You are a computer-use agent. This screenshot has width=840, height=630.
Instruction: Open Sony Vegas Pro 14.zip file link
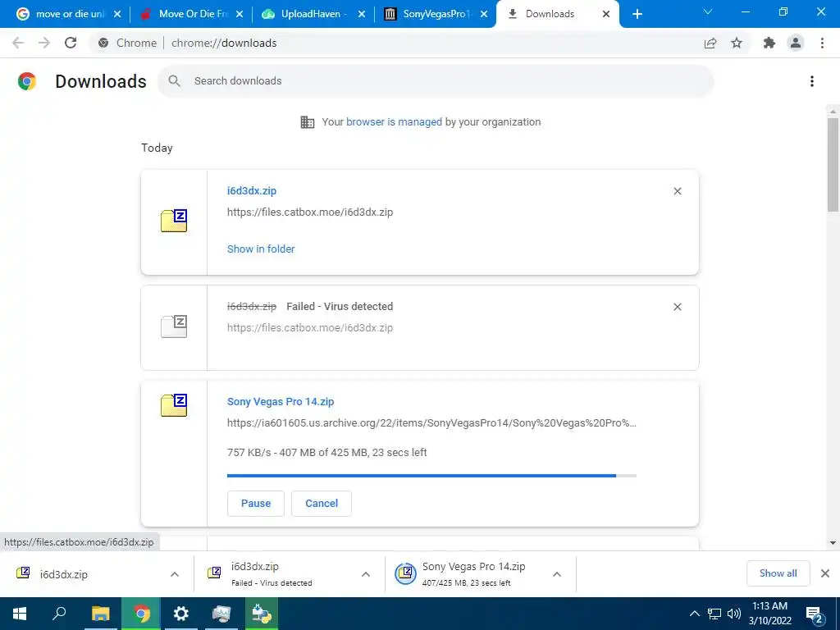point(281,402)
